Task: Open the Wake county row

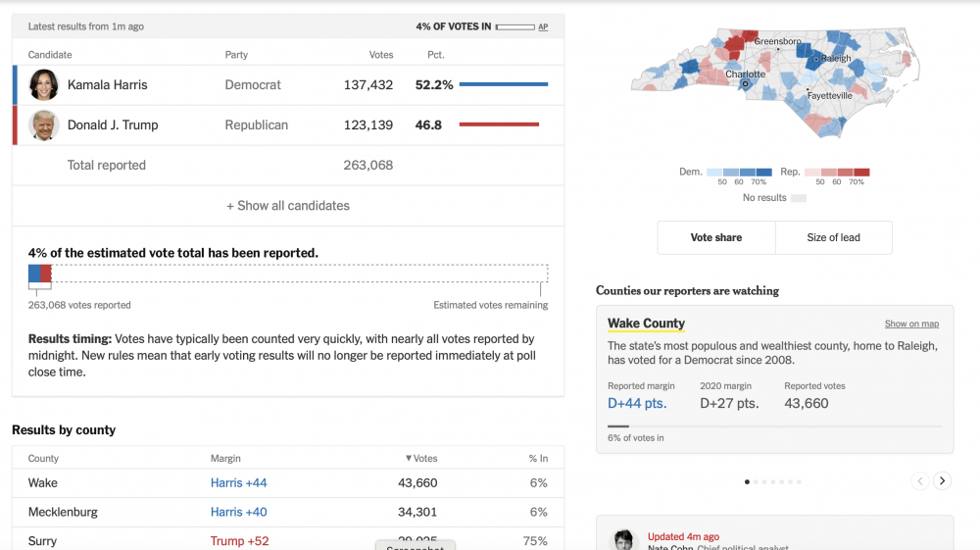Action: point(288,483)
